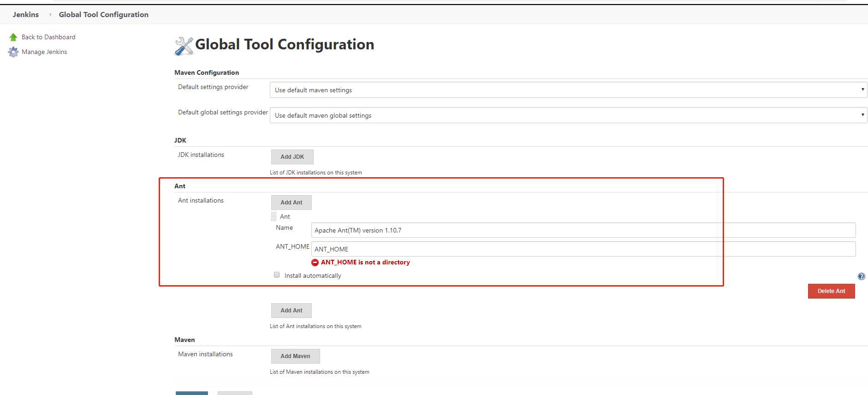
Task: Click the 'ANT_HOME is not a directory' error text
Action: click(365, 262)
